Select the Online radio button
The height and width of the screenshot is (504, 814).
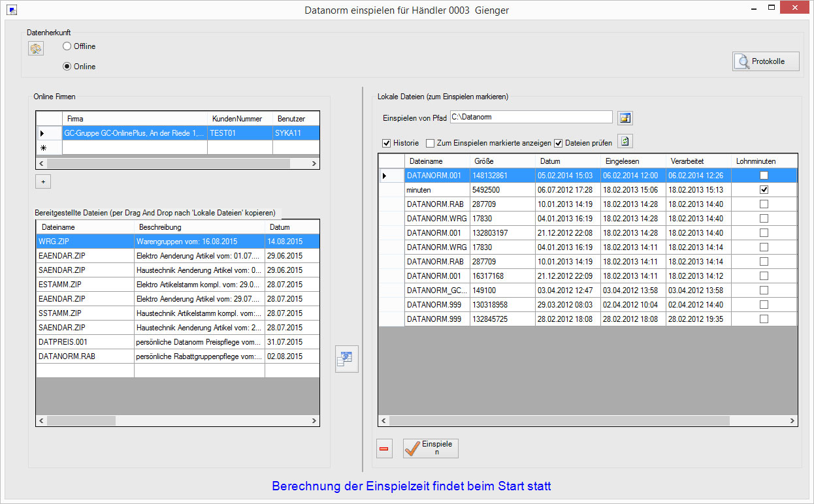pyautogui.click(x=67, y=67)
